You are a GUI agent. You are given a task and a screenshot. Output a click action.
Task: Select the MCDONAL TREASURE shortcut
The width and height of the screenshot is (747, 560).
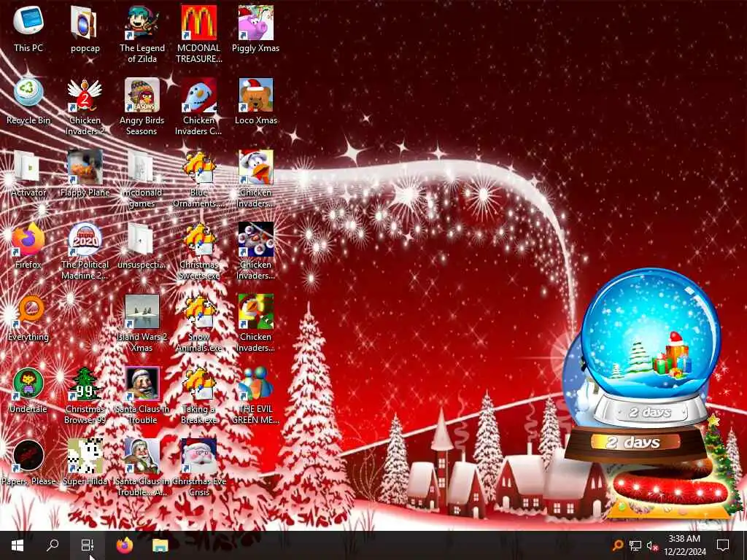[198, 34]
